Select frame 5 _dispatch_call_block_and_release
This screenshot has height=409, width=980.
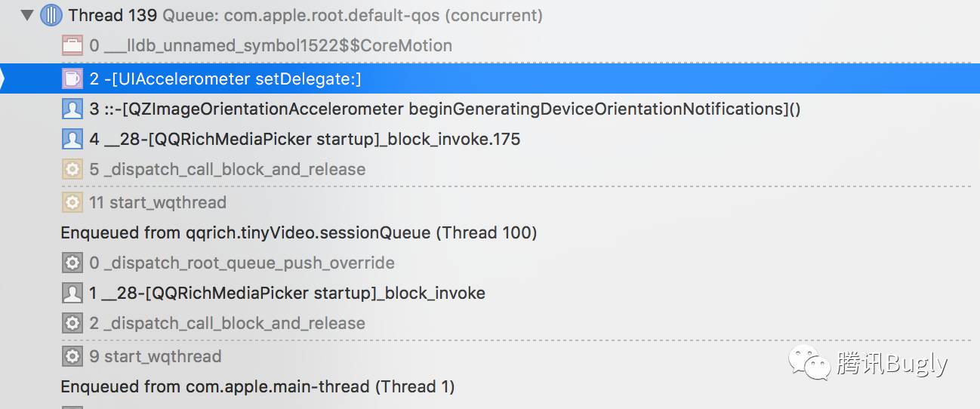(x=227, y=170)
